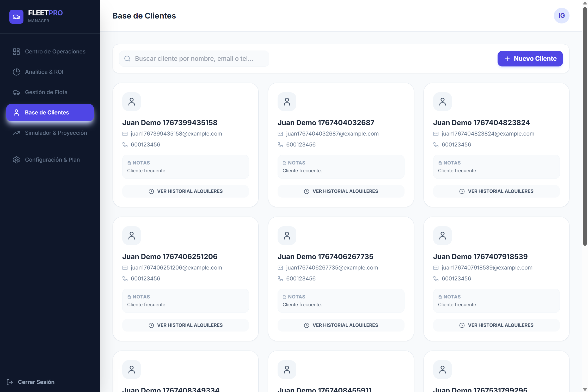
Task: Click the avatar icon on Juan Demo 1767407918539 card
Action: [442, 235]
